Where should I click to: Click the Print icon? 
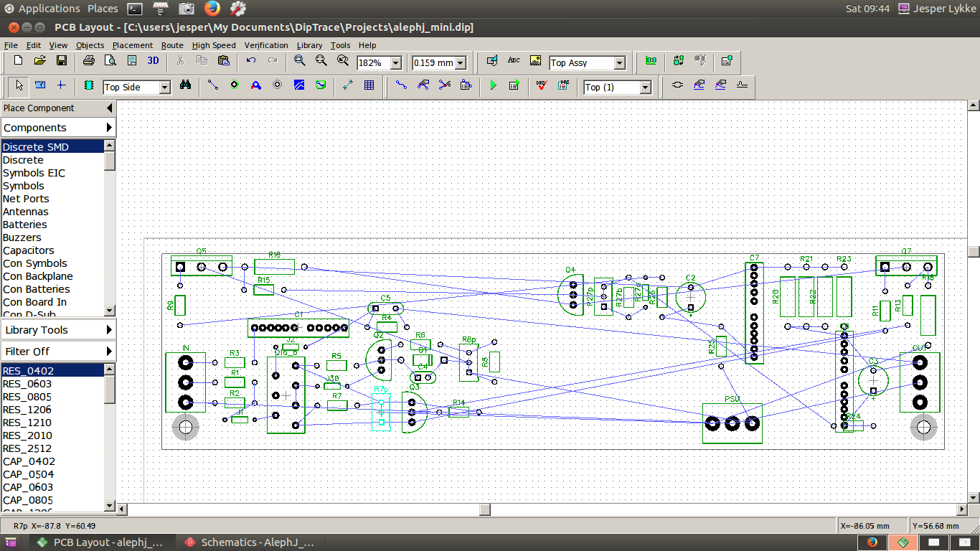click(88, 62)
